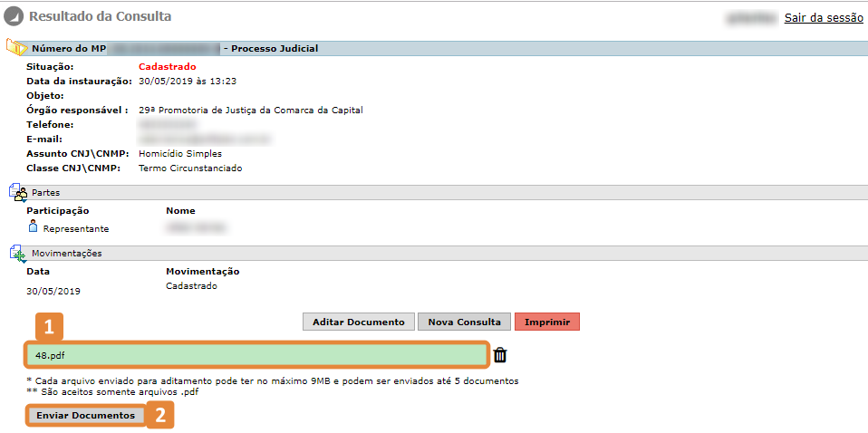Click the Enviar Documentos button
The image size is (868, 433).
tap(85, 415)
